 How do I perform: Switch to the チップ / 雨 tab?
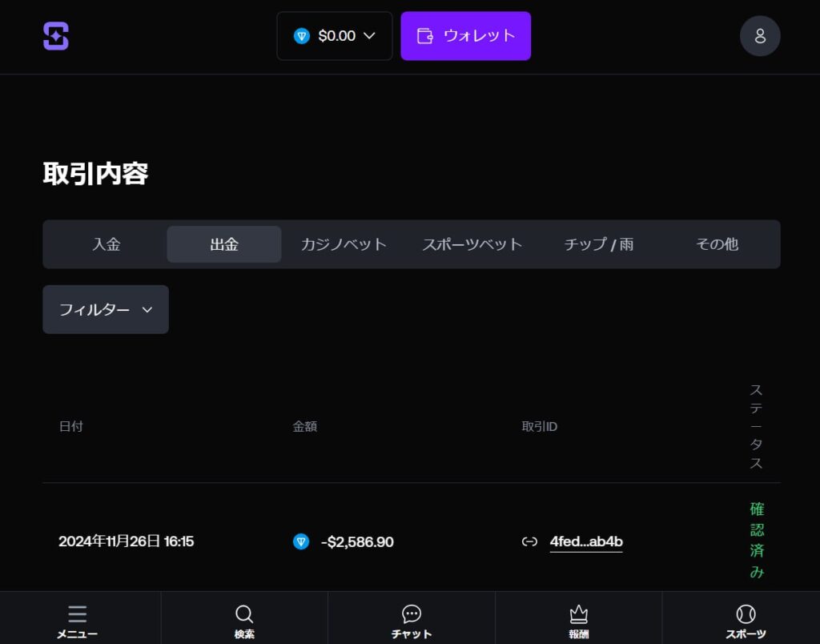[x=598, y=244]
